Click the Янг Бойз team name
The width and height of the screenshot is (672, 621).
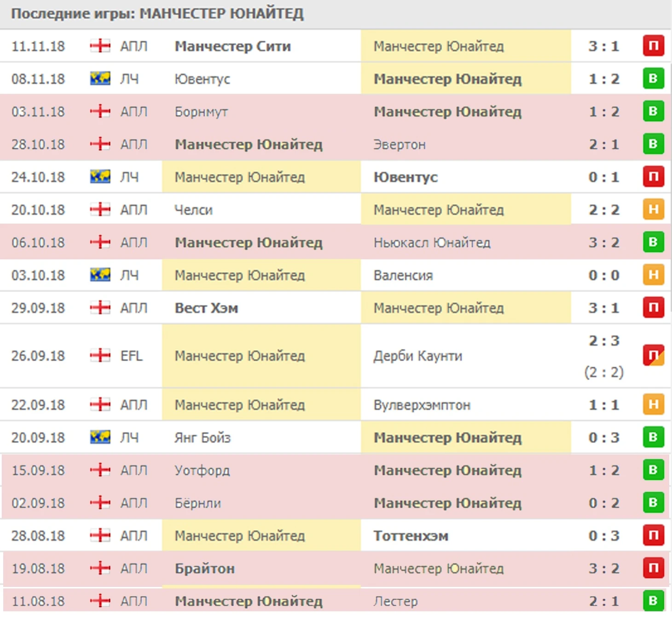coord(203,438)
